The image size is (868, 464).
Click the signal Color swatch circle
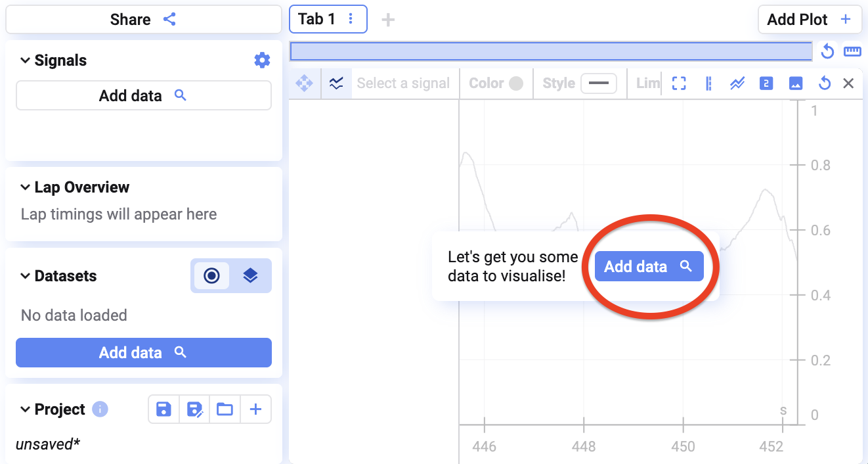[x=516, y=83]
